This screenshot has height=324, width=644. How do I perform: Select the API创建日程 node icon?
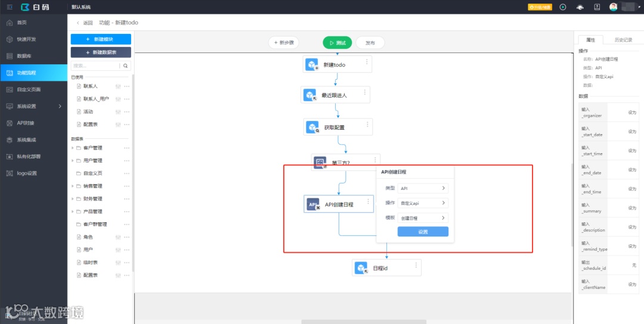(x=313, y=204)
